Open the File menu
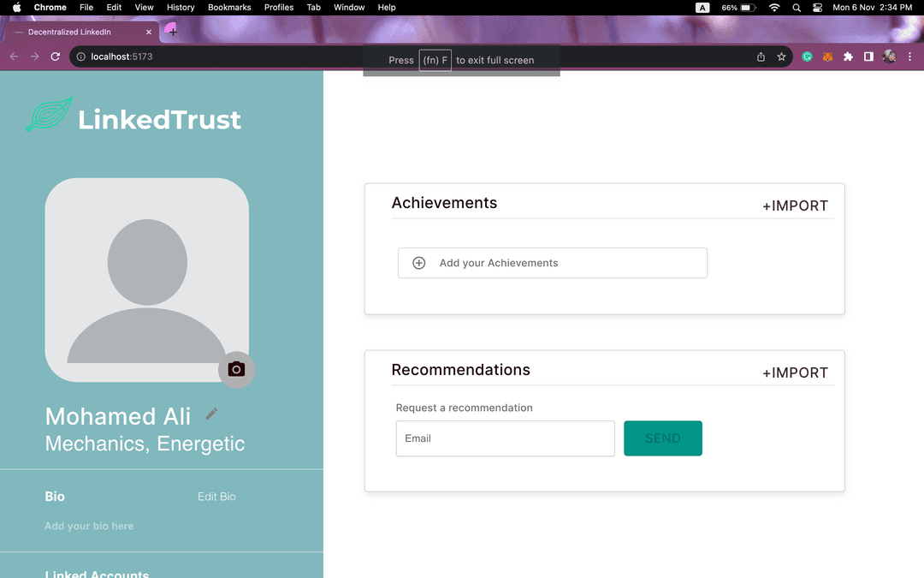The height and width of the screenshot is (578, 924). pos(86,7)
